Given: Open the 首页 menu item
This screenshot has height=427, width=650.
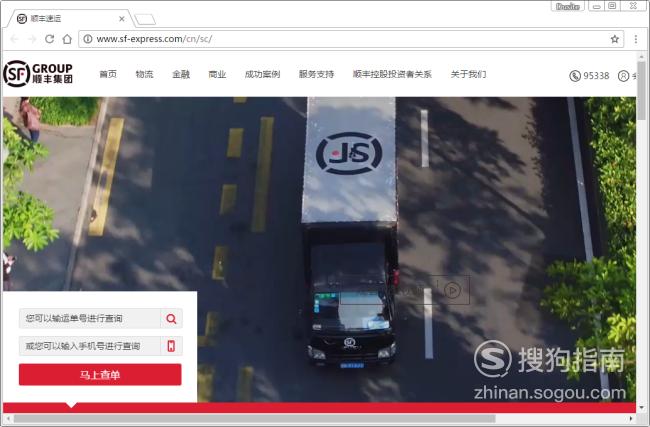Looking at the screenshot, I should pyautogui.click(x=108, y=74).
